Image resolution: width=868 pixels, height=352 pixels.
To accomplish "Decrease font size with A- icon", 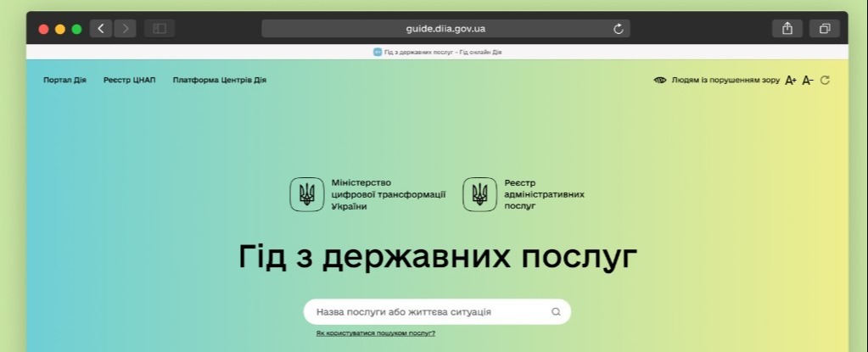I will coord(808,81).
